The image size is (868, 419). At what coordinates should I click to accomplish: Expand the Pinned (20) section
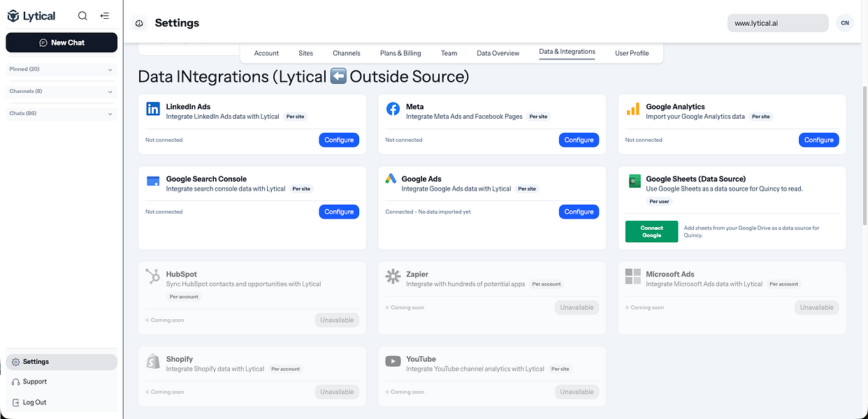(x=62, y=69)
